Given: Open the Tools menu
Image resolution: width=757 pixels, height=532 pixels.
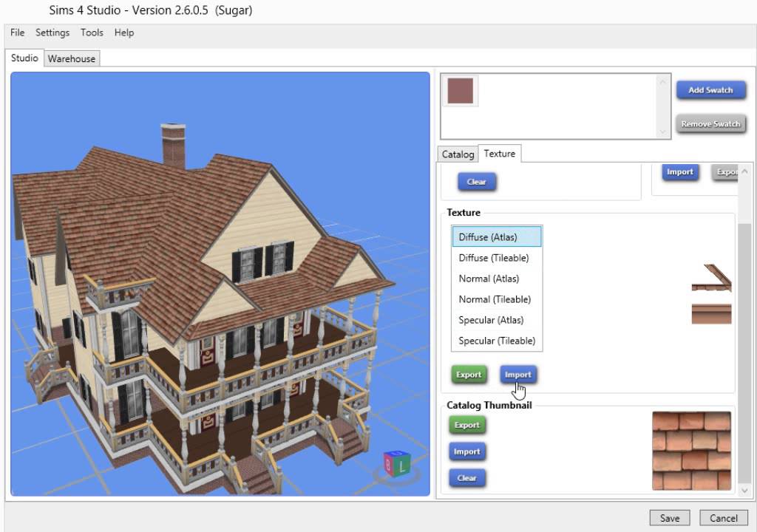Looking at the screenshot, I should click(92, 33).
